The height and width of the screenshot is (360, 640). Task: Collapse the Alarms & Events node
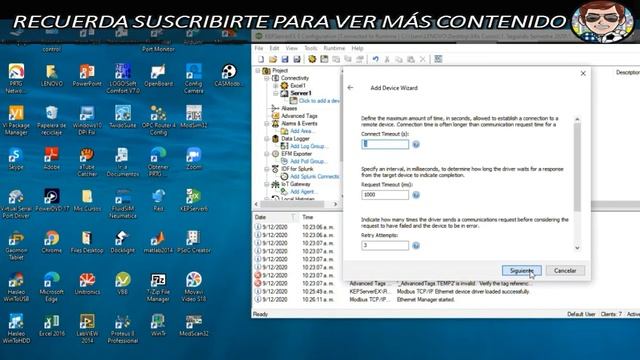(267, 123)
